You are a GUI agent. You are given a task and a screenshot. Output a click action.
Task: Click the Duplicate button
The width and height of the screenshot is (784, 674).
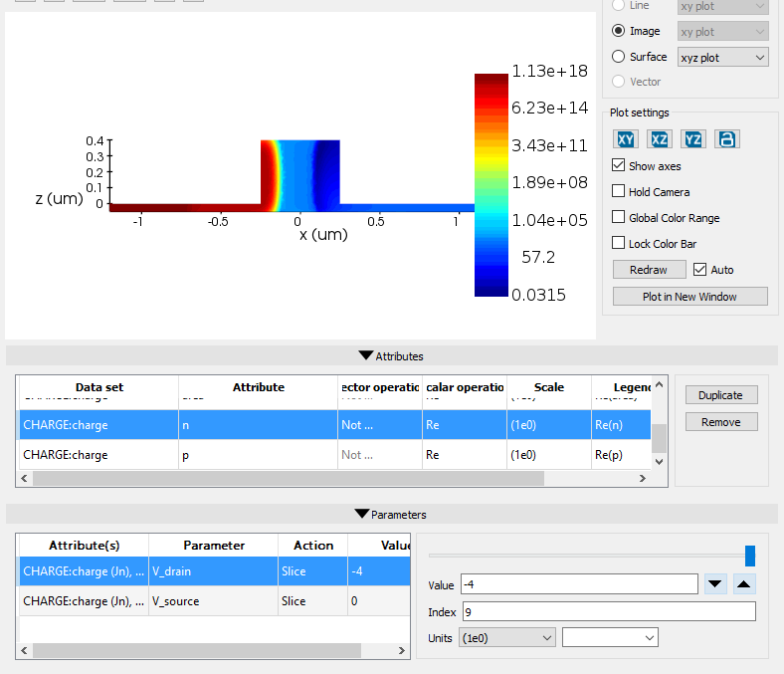tap(721, 395)
